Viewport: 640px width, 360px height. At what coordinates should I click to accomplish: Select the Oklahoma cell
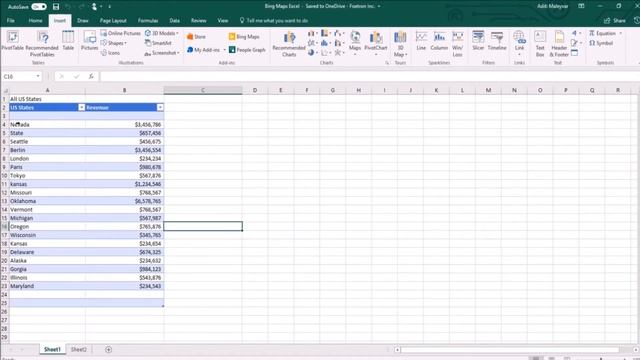click(x=47, y=201)
